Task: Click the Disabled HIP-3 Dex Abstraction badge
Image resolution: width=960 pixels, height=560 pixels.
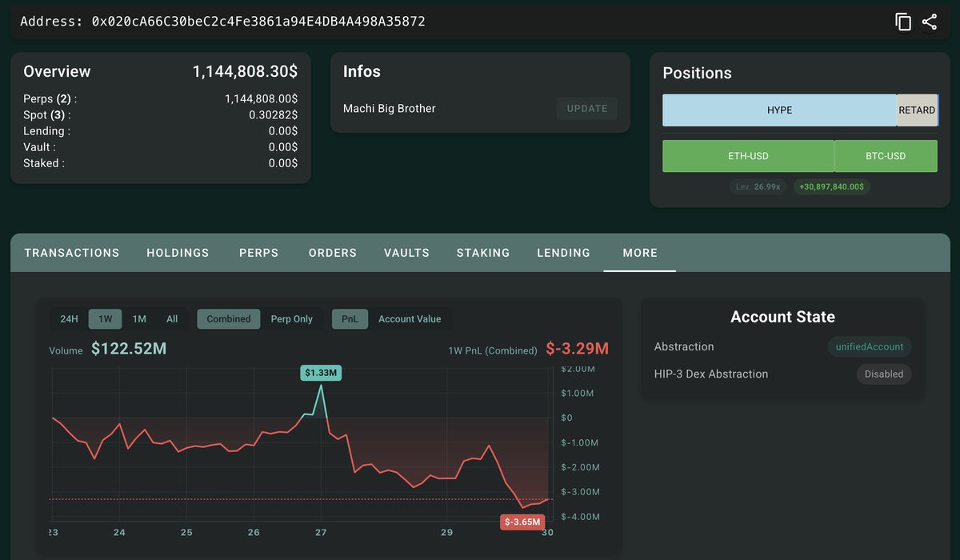Action: point(883,374)
